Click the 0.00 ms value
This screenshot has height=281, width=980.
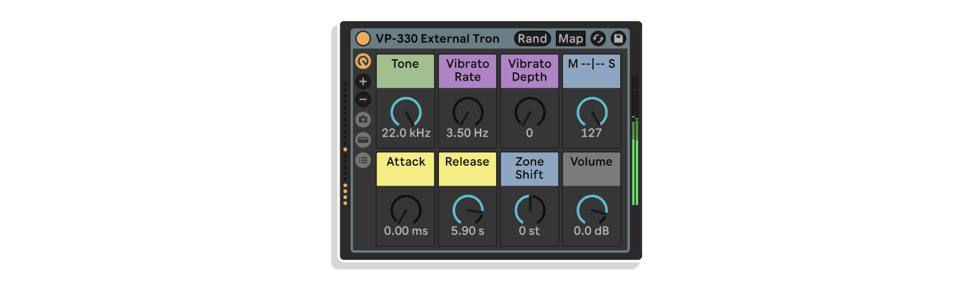point(406,231)
